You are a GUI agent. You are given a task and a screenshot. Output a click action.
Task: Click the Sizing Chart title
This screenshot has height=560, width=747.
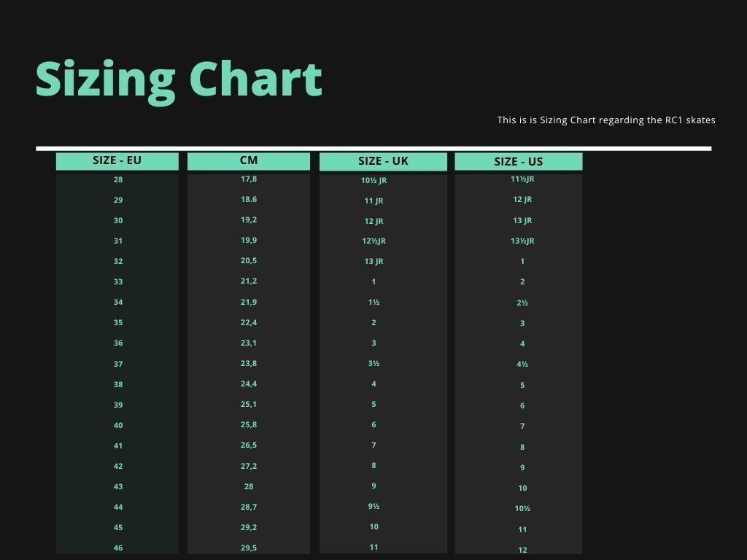click(x=179, y=79)
